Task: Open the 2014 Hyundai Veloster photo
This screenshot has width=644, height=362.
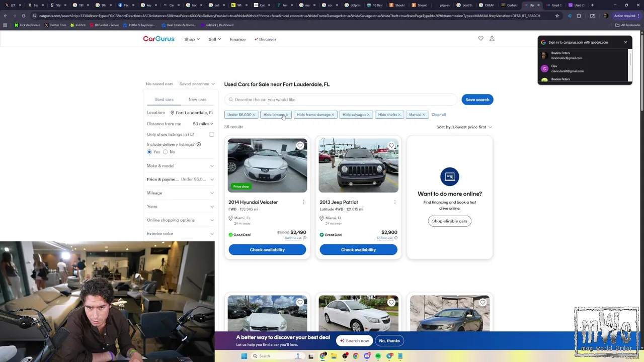Action: point(267,165)
